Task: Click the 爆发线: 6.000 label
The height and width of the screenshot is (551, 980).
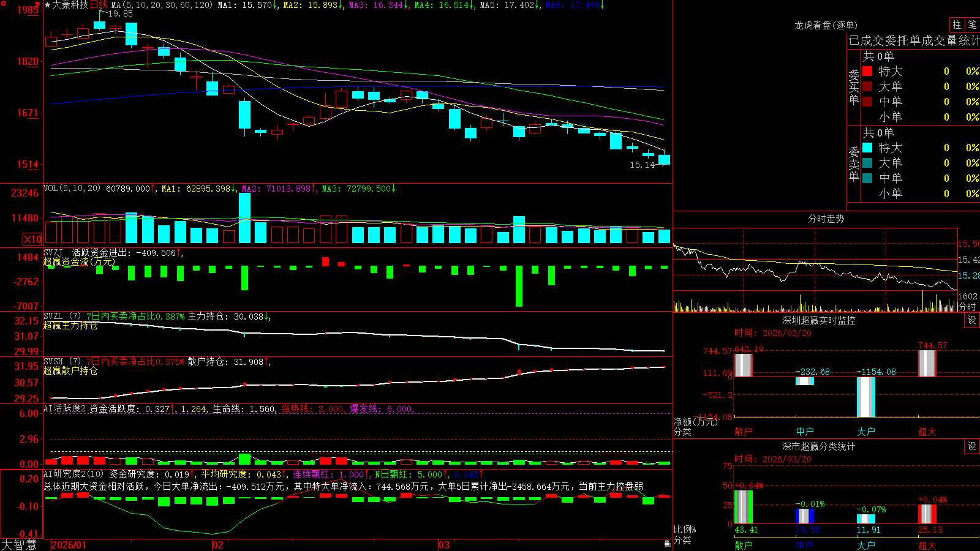Action: 381,408
